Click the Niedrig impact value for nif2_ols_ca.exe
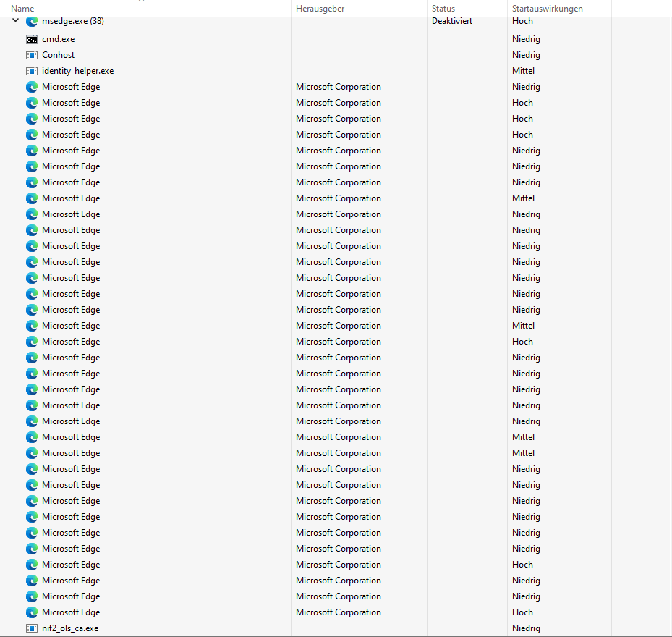The image size is (672, 637). 526,628
